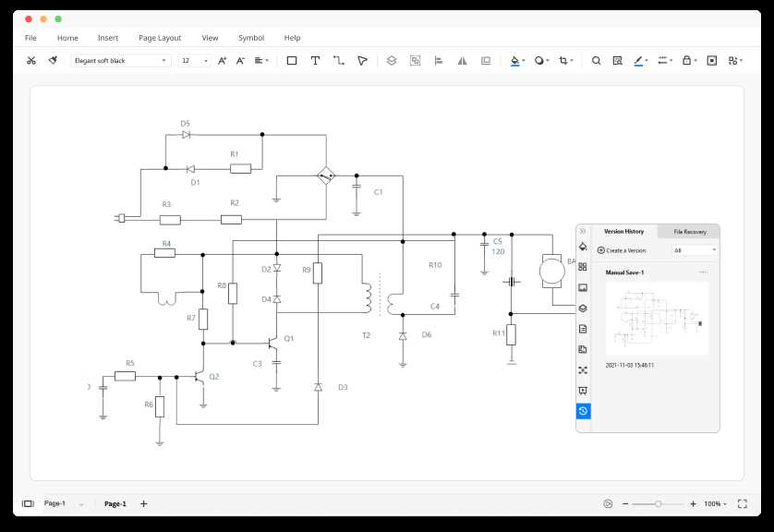Open the All versions filter dropdown

(x=695, y=250)
